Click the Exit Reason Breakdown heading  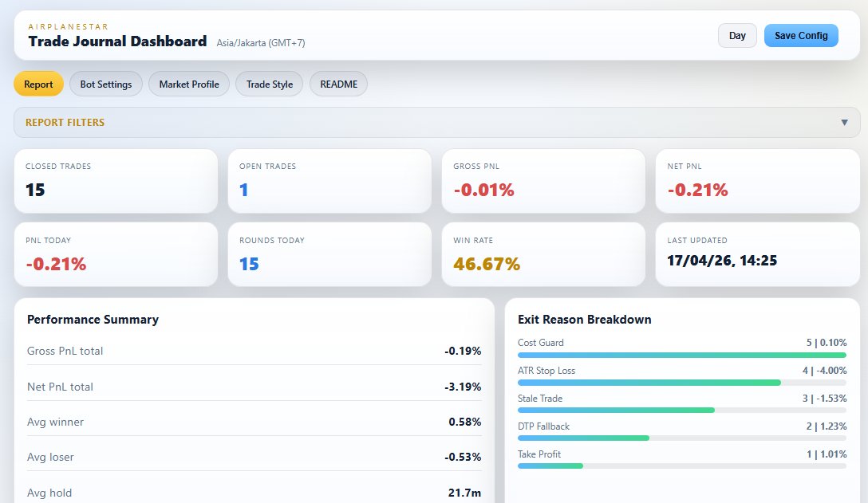click(x=584, y=320)
